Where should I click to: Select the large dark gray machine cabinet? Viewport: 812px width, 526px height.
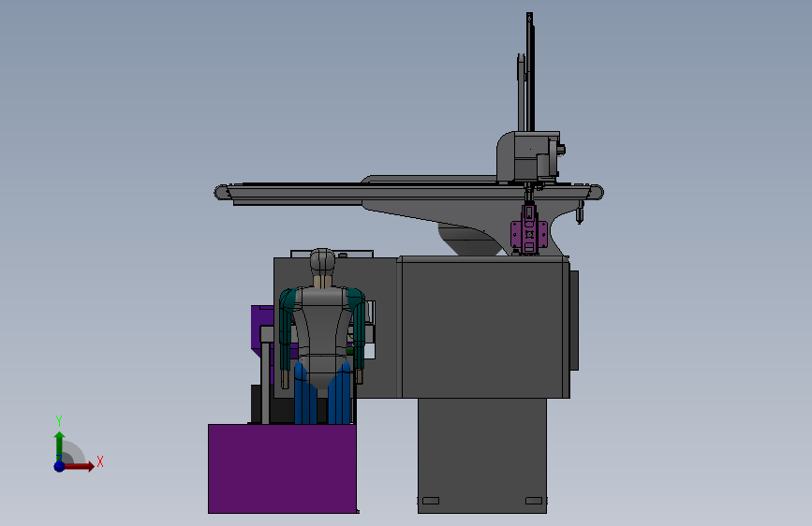(x=485, y=328)
